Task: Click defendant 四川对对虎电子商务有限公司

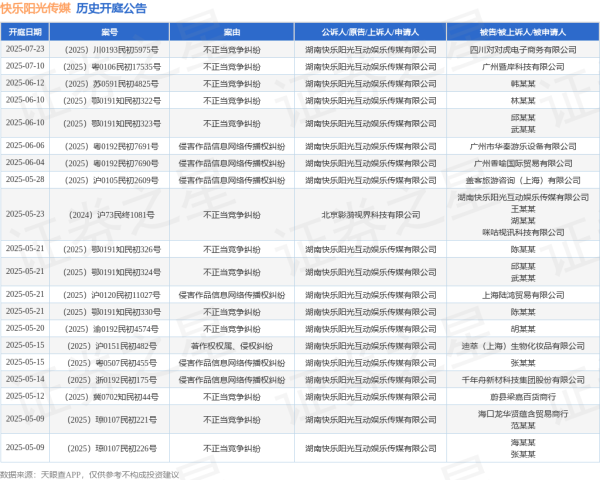Action: [523, 50]
